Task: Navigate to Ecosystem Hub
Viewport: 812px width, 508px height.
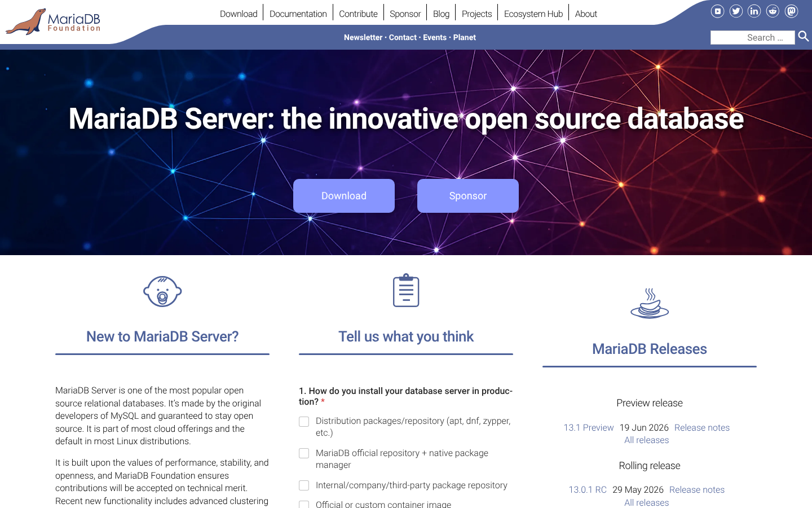Action: 533,14
